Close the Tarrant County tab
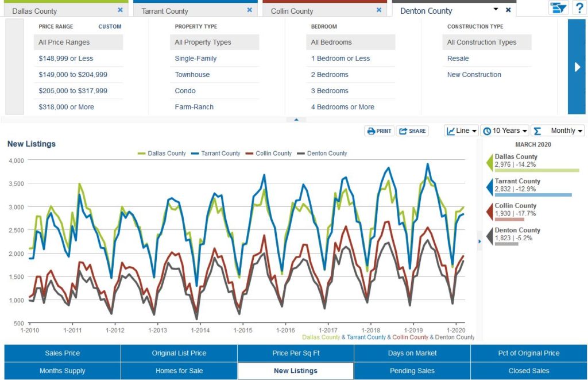Image resolution: width=588 pixels, height=380 pixels. pyautogui.click(x=249, y=10)
